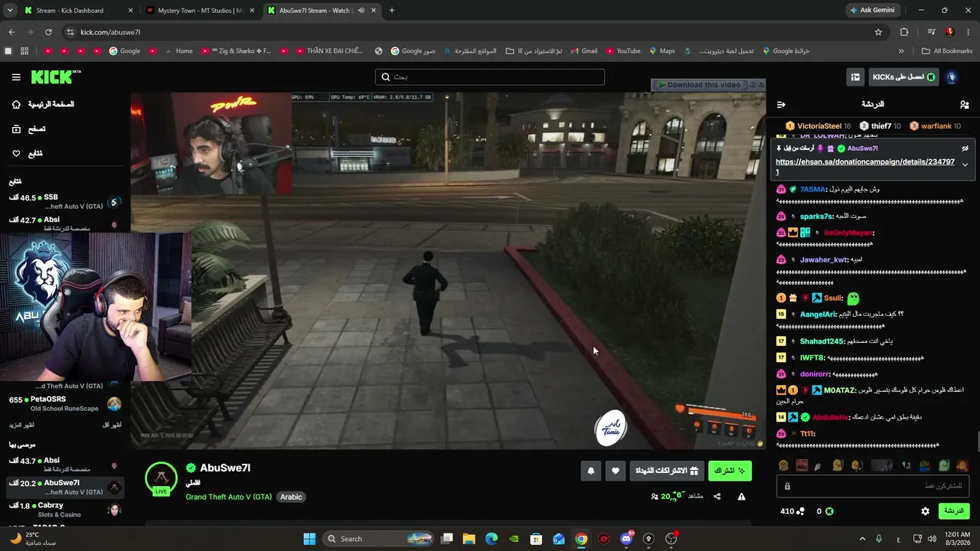Click thief7 in gift leaderboard
The image size is (980, 551).
[x=880, y=126]
